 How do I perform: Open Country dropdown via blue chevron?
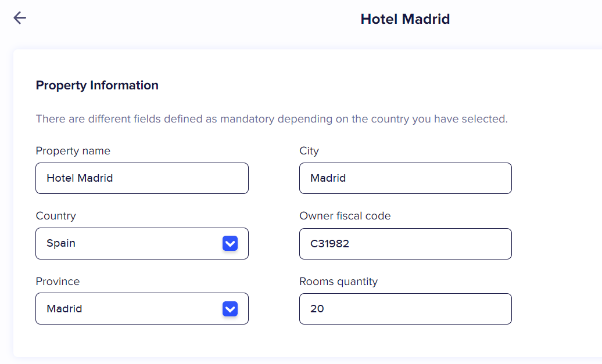[x=230, y=243]
